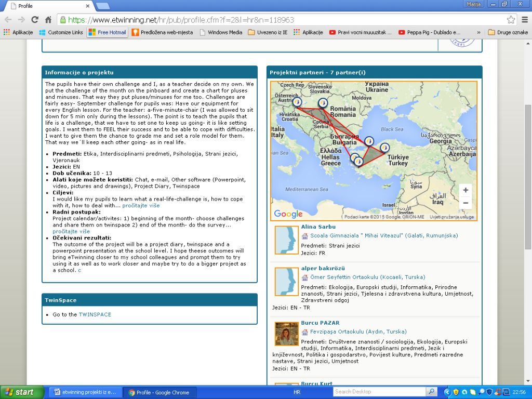The width and height of the screenshot is (532, 399).
Task: Go back with the browser back arrow
Action: pos(8,20)
